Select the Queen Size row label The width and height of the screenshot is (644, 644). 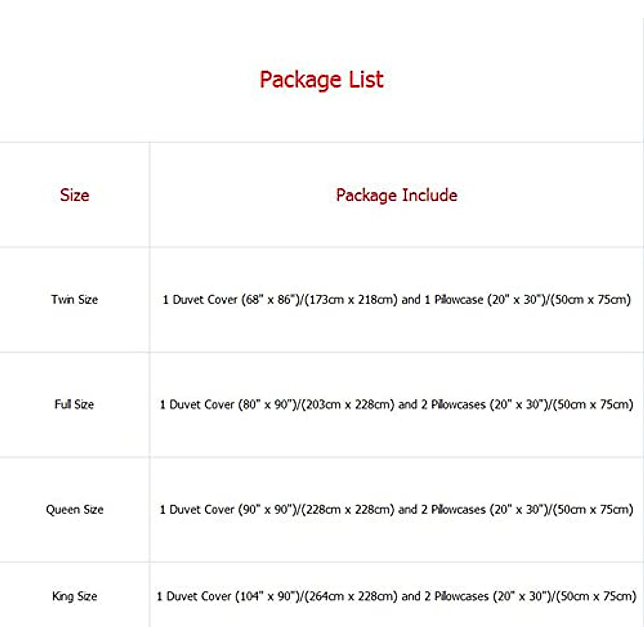[75, 509]
